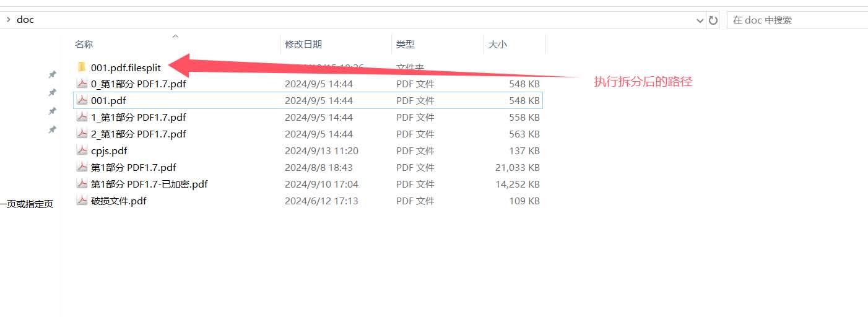The height and width of the screenshot is (317, 868).
Task: Click size 14,252 KB
Action: (x=518, y=184)
